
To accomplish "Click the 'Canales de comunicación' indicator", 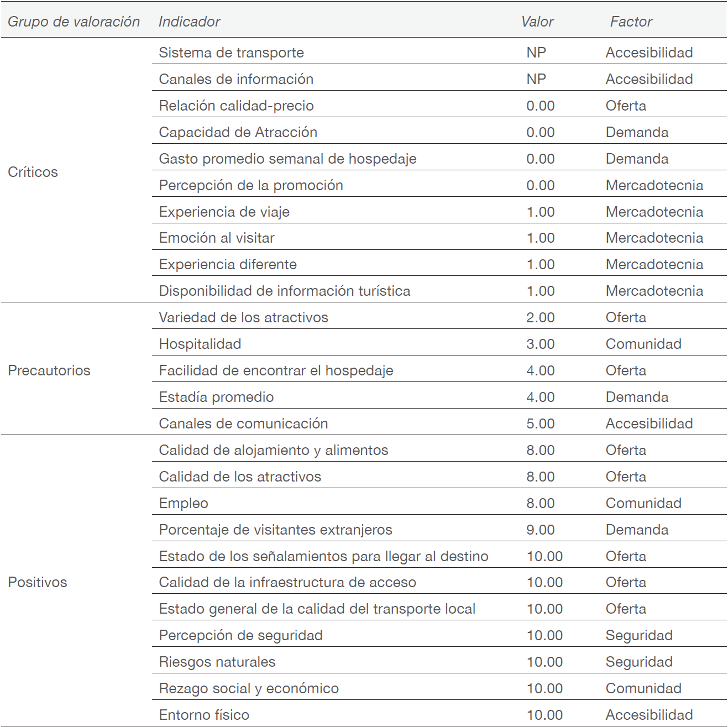I will click(243, 423).
